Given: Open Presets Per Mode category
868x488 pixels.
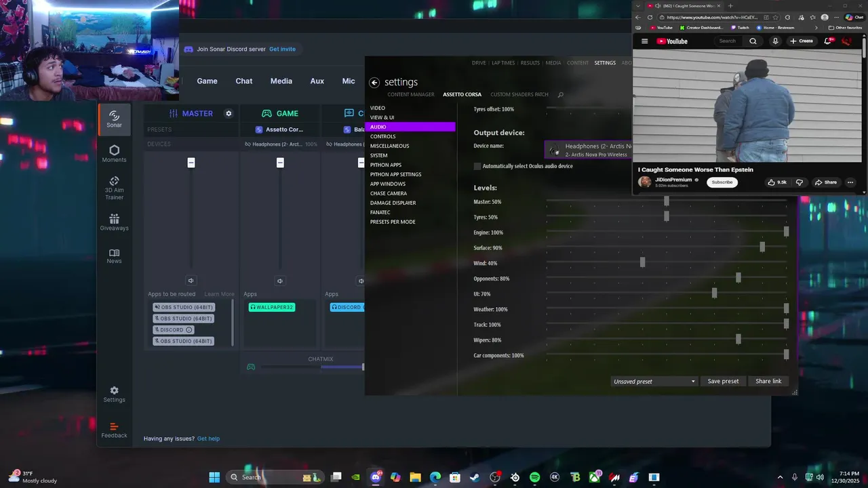Looking at the screenshot, I should pos(393,222).
